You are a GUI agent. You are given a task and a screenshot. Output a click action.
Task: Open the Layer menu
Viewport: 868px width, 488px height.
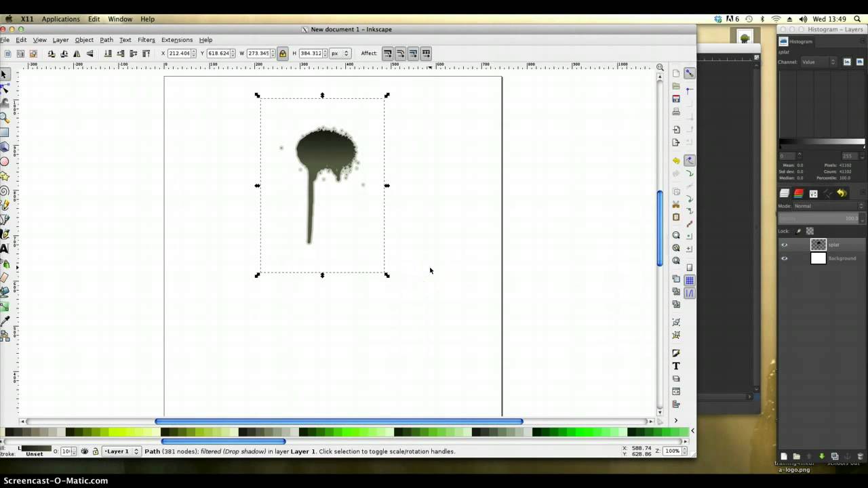[x=60, y=40]
